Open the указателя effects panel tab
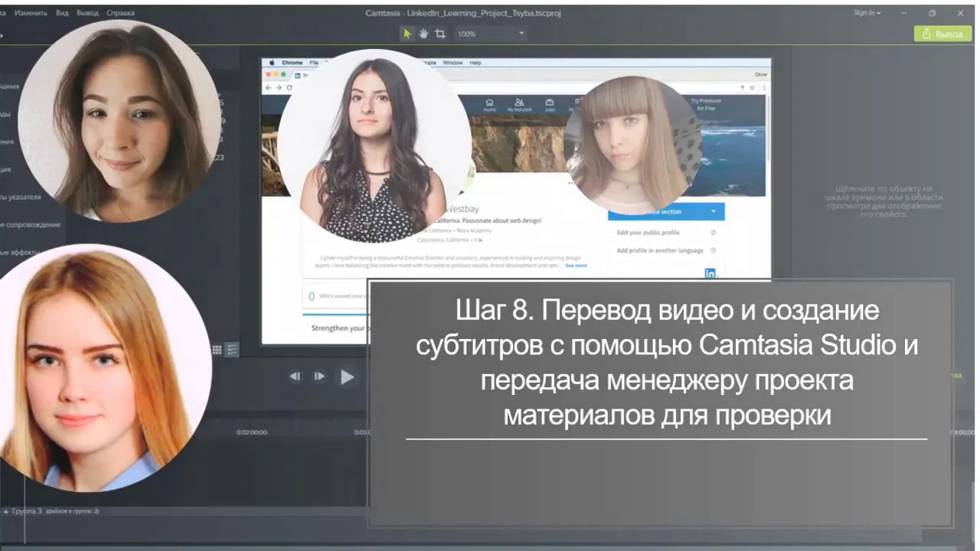The height and width of the screenshot is (551, 980). (21, 197)
